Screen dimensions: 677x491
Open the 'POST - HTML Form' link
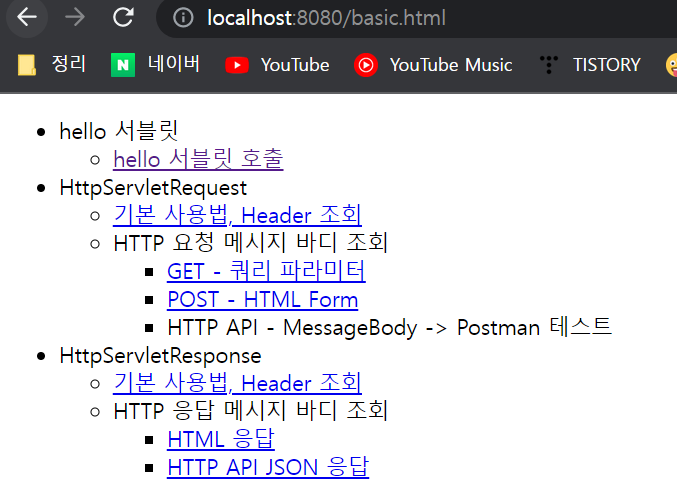[x=263, y=299]
